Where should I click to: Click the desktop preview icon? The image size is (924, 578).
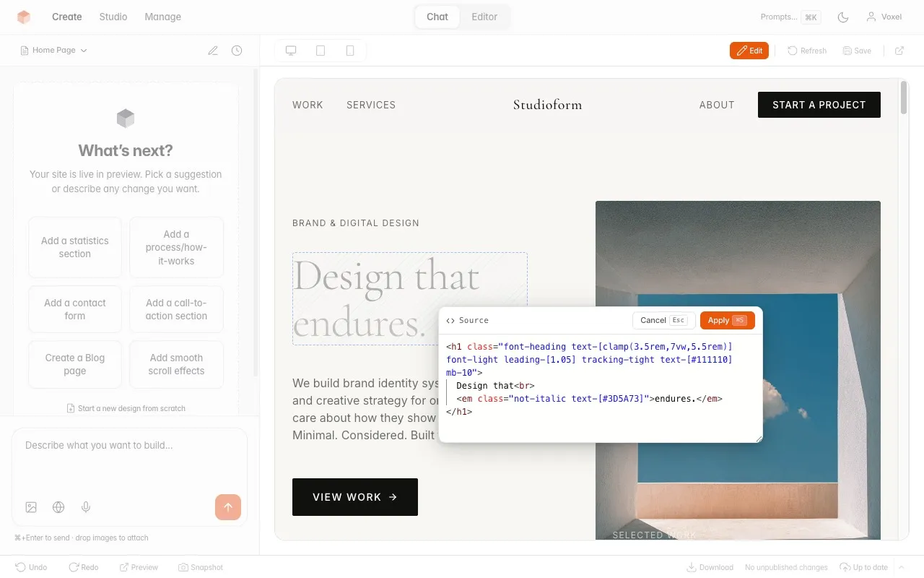pyautogui.click(x=290, y=50)
